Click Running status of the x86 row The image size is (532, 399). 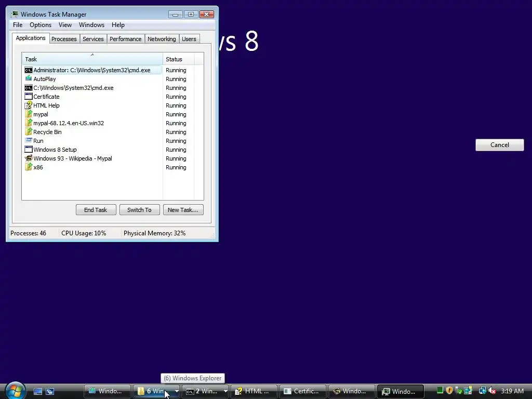[x=176, y=167]
